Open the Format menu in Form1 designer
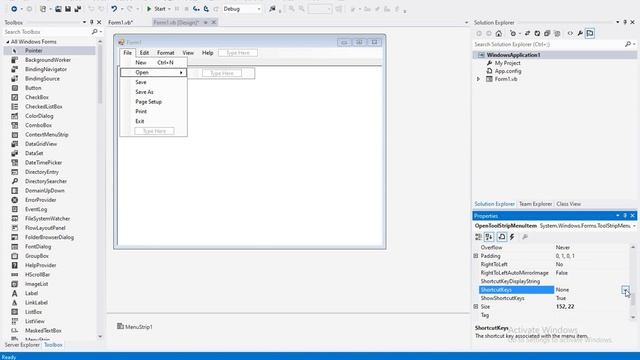This screenshot has width=640, height=360. coord(165,53)
